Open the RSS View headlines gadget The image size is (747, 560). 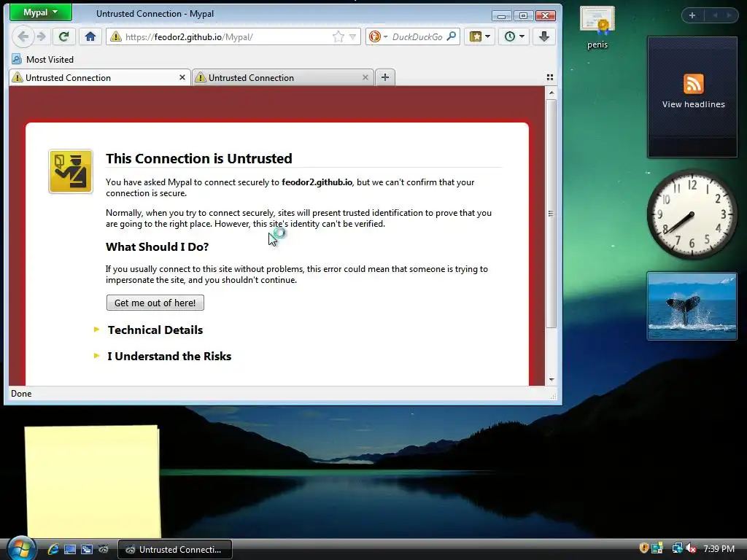[693, 97]
